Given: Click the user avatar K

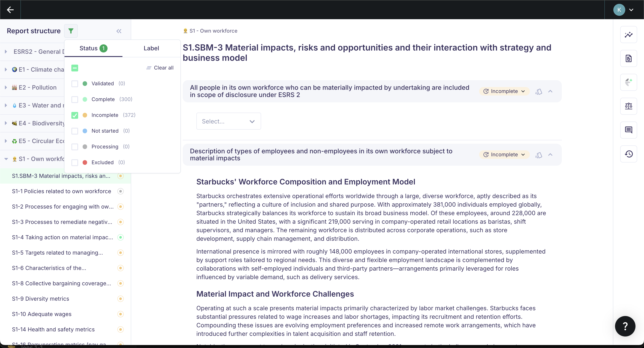Looking at the screenshot, I should (619, 10).
